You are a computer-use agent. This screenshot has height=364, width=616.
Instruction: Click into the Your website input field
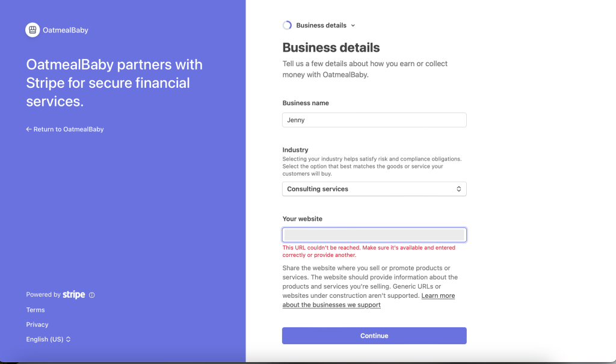coord(374,235)
